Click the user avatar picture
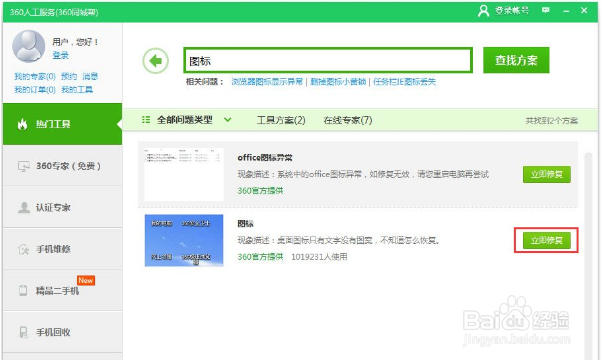 coord(29,46)
